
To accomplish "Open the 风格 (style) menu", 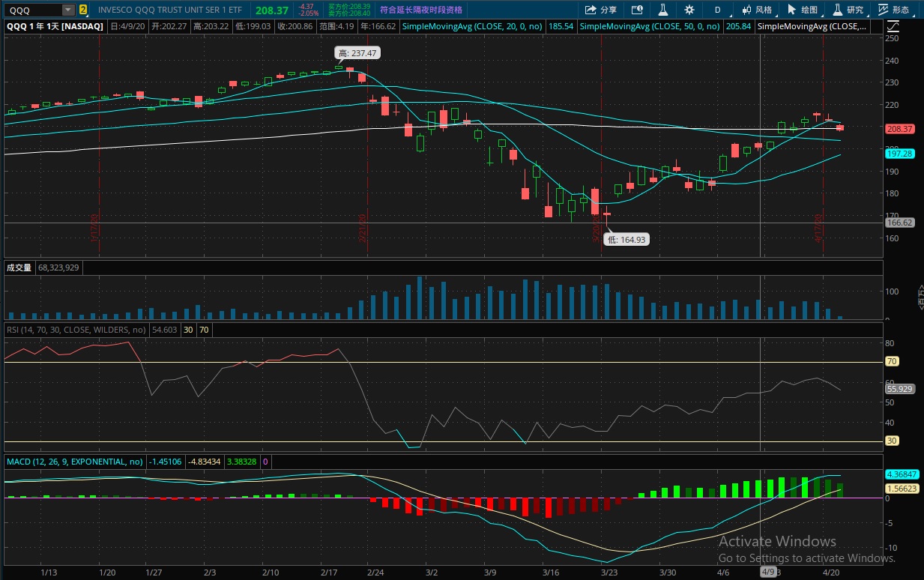I will click(x=756, y=10).
